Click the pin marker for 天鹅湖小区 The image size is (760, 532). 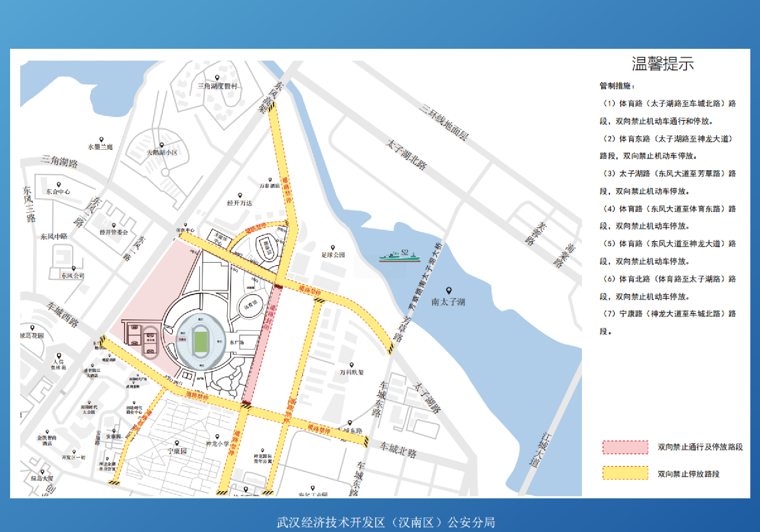(162, 145)
